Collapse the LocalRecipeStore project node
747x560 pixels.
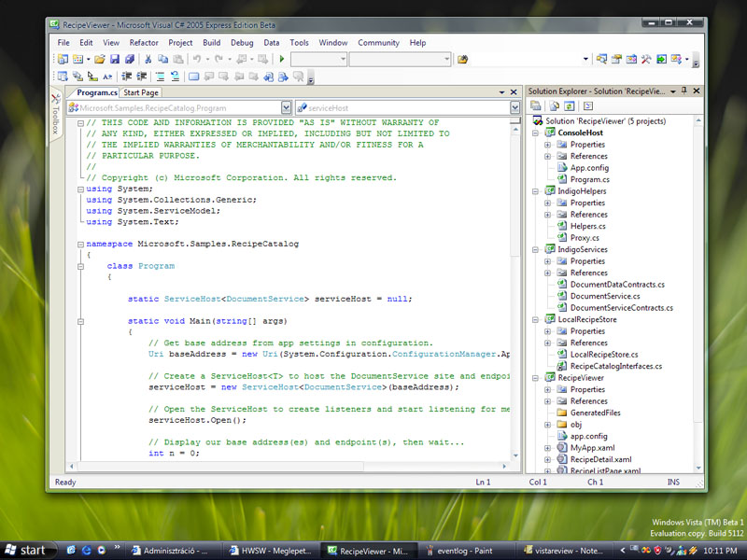pos(535,319)
